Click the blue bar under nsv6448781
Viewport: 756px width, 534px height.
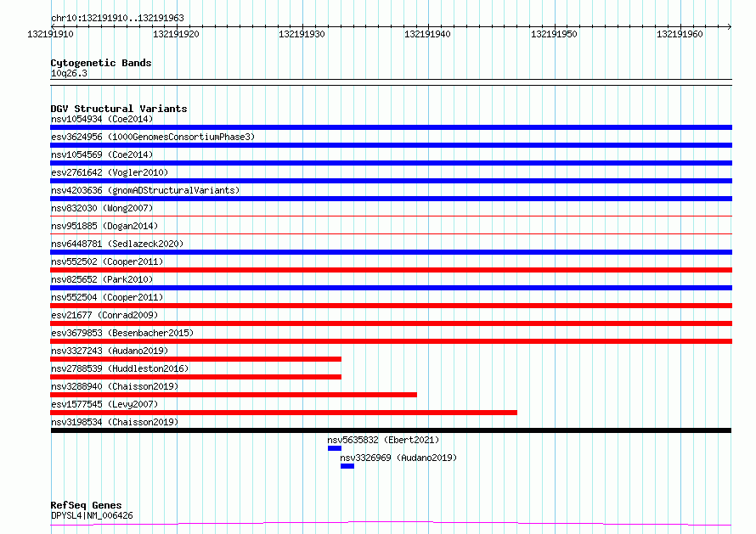point(391,252)
